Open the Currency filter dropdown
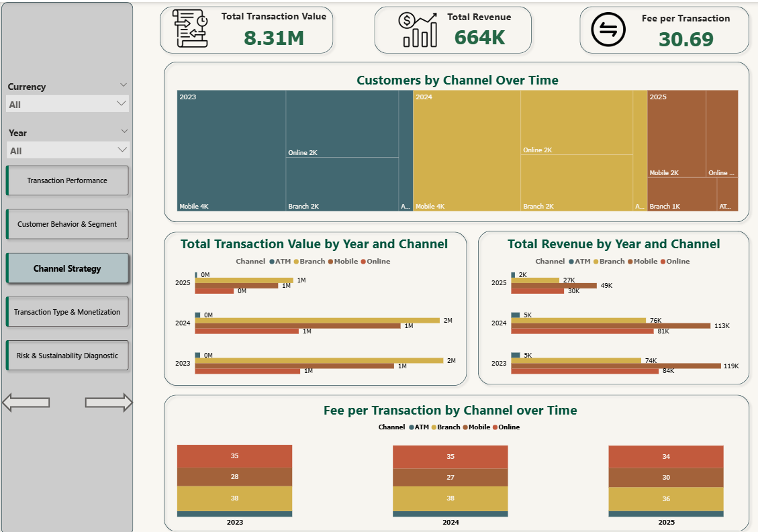Image resolution: width=758 pixels, height=532 pixels. [122, 104]
